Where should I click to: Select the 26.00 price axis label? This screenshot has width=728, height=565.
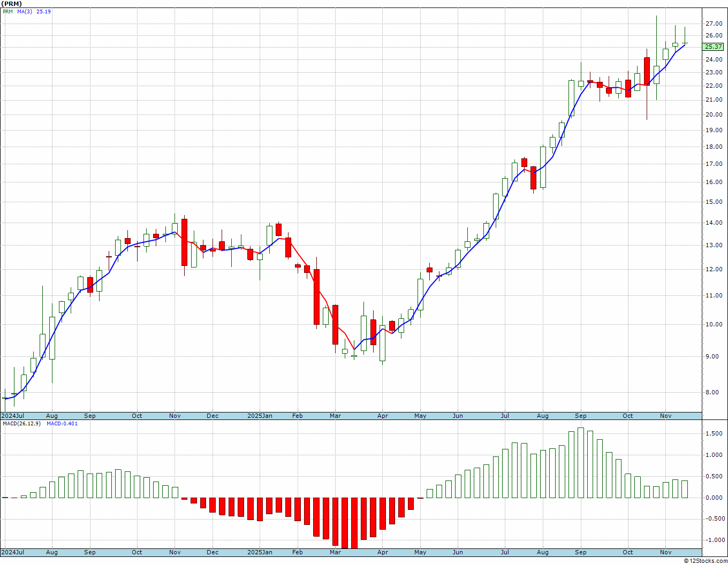[714, 36]
